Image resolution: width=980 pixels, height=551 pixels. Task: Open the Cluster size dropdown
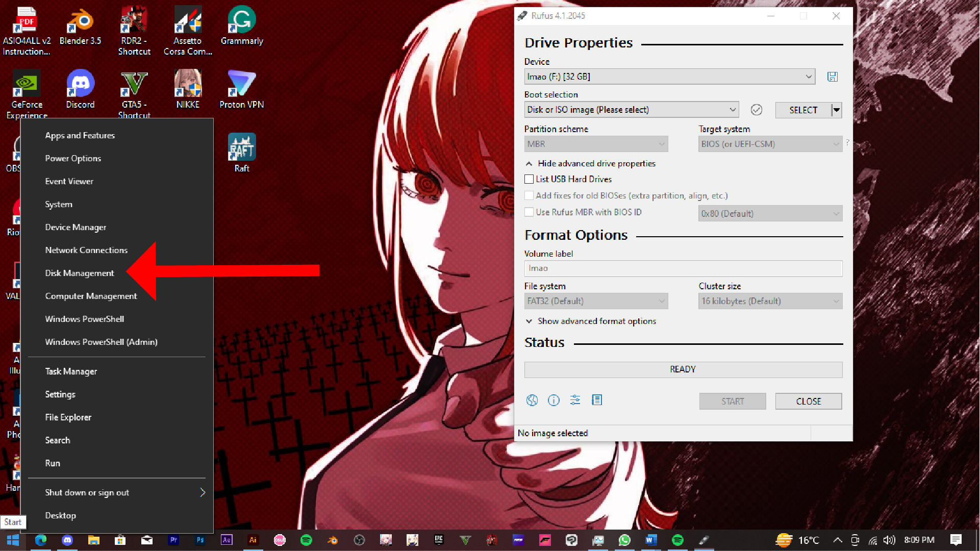coord(770,301)
